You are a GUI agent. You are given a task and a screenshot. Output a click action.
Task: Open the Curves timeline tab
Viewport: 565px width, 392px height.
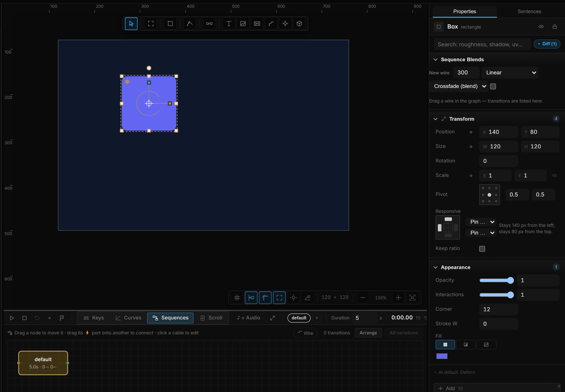click(128, 318)
